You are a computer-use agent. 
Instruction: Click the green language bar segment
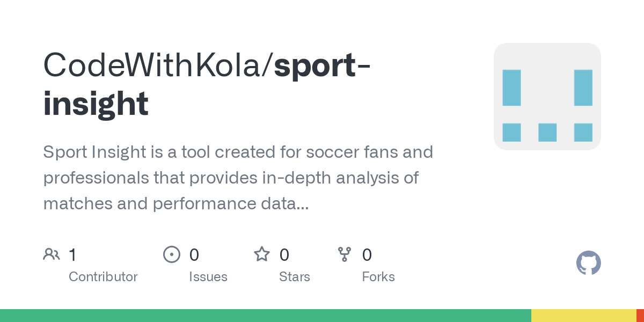(266, 316)
